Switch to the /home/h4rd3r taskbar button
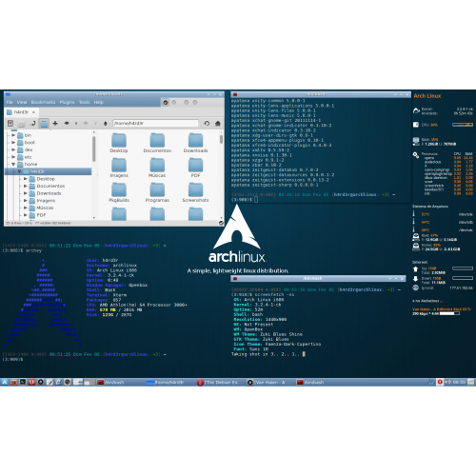This screenshot has width=476, height=476. pos(166,383)
